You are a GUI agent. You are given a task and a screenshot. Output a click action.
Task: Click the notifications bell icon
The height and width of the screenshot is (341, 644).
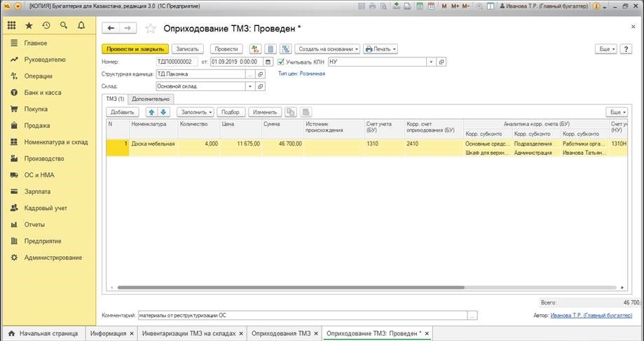(x=81, y=25)
